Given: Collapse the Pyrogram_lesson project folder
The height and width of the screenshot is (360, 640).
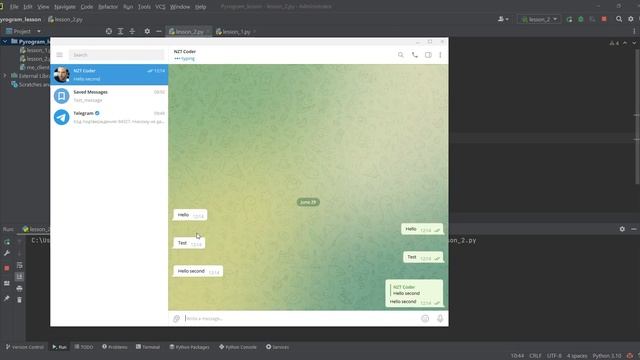Looking at the screenshot, I should [x=5, y=42].
